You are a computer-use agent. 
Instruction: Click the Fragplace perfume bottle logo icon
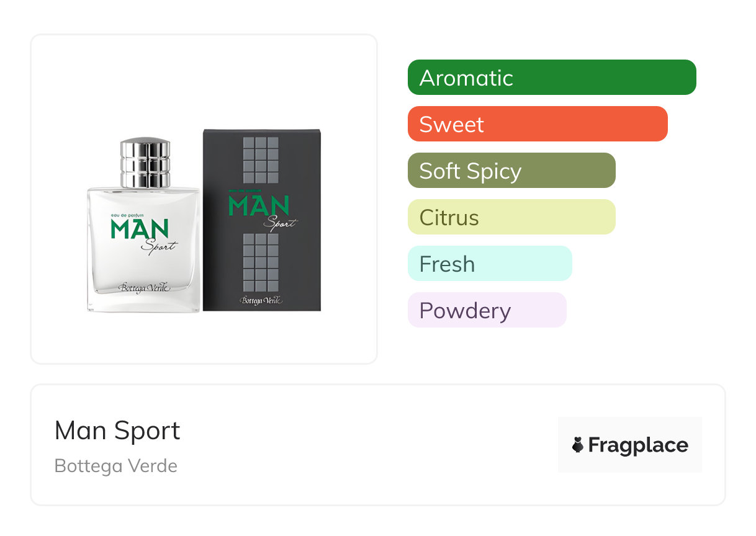click(578, 445)
